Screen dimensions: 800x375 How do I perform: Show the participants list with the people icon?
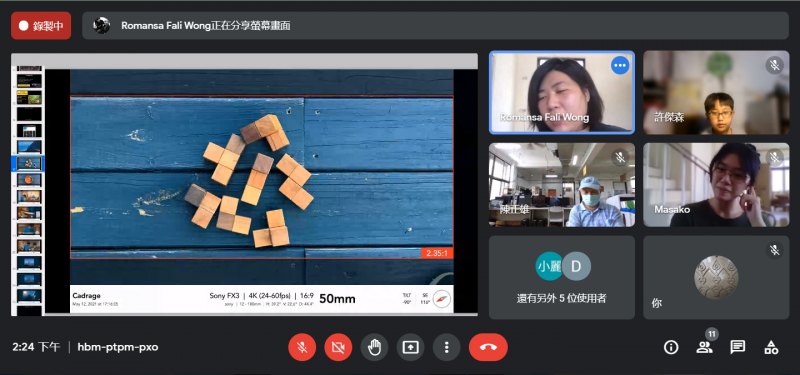pyautogui.click(x=704, y=347)
